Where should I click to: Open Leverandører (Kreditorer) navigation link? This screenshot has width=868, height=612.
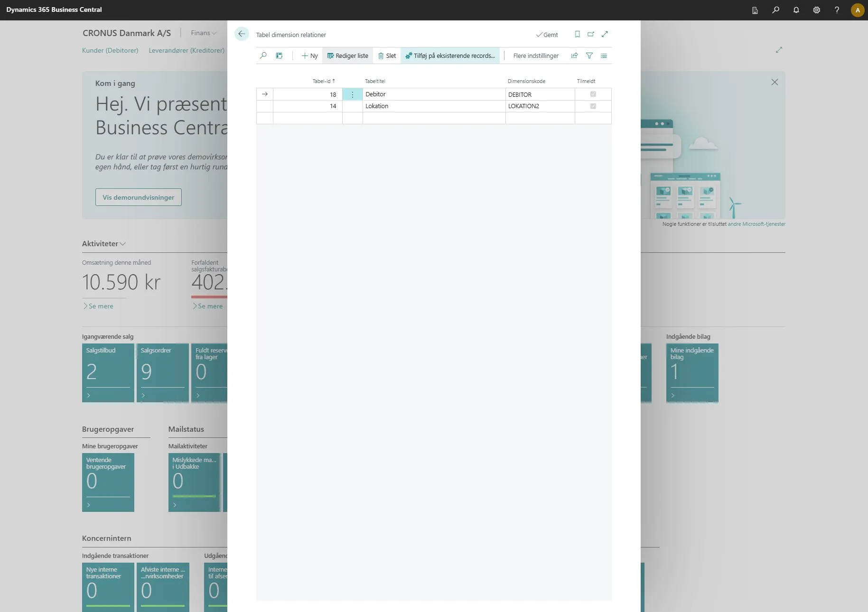click(x=187, y=50)
